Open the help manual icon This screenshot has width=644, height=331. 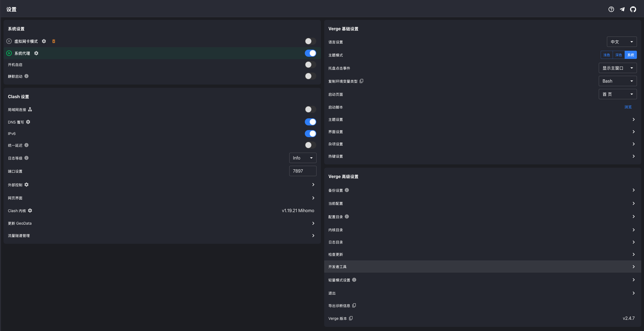tap(611, 10)
